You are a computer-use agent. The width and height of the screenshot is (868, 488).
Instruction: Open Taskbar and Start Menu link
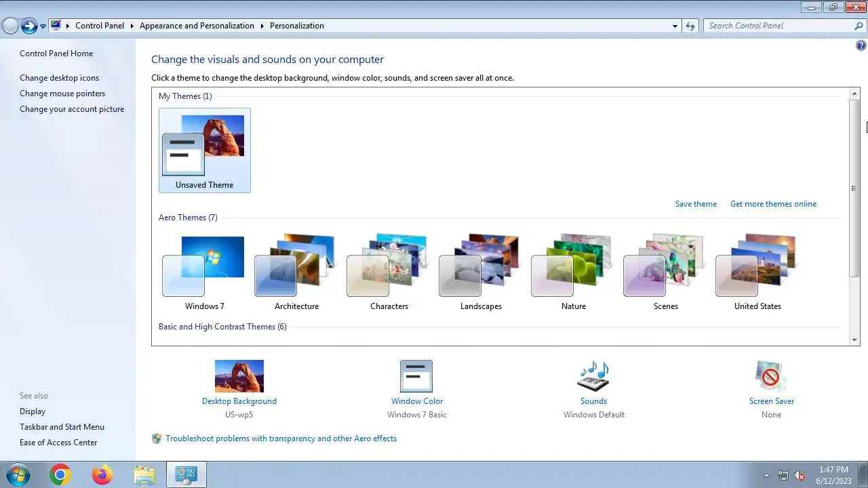pyautogui.click(x=62, y=427)
